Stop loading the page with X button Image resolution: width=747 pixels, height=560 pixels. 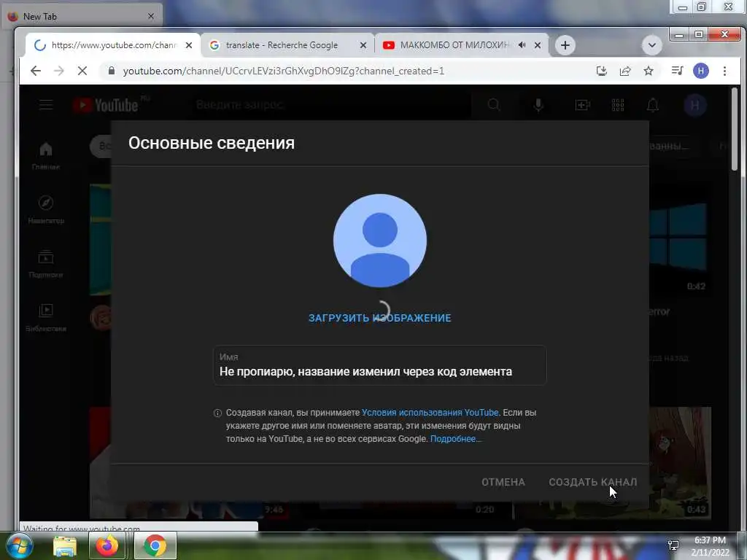pos(82,71)
